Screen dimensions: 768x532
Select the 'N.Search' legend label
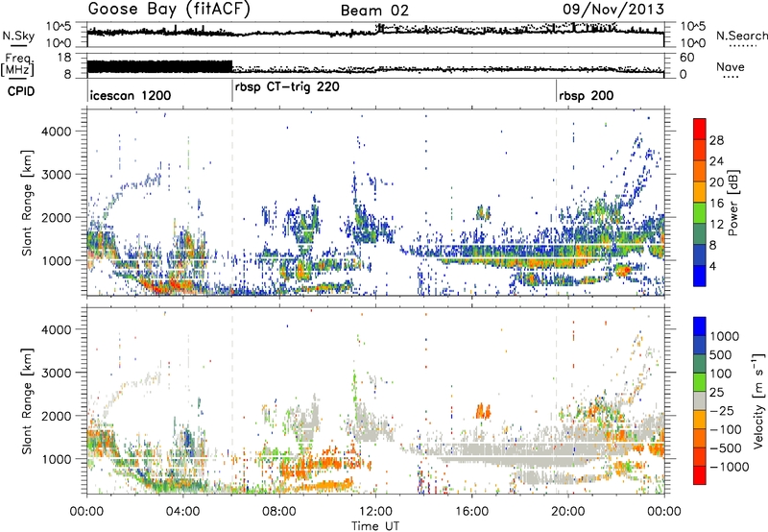741,36
